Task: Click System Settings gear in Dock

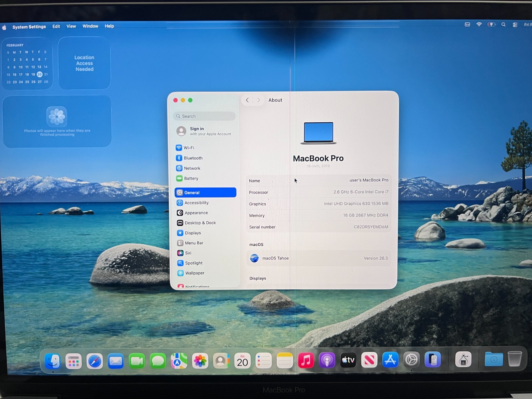Action: [411, 359]
